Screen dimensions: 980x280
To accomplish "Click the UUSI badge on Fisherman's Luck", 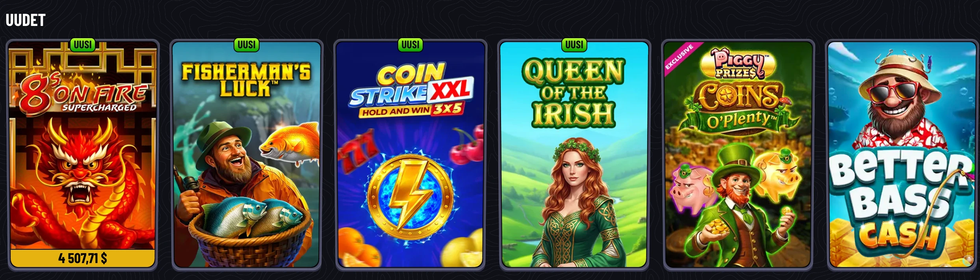I will [x=247, y=45].
